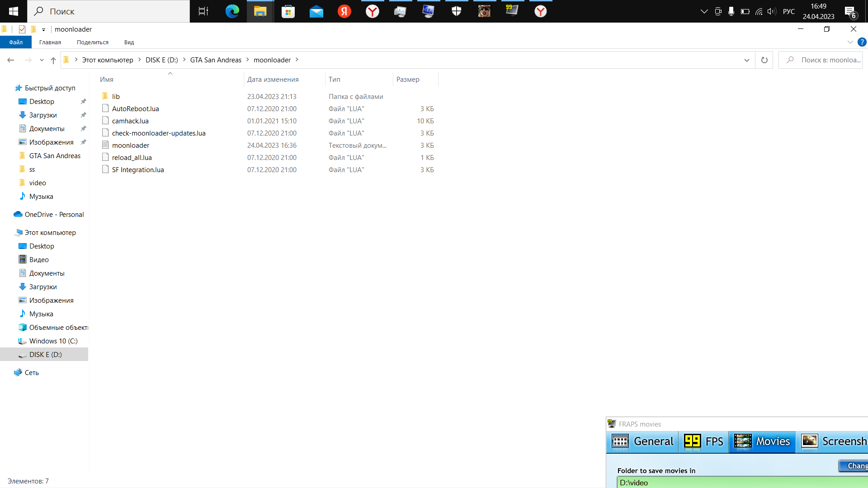Open FRAPS FPS tab icon
The height and width of the screenshot is (488, 868).
(703, 441)
